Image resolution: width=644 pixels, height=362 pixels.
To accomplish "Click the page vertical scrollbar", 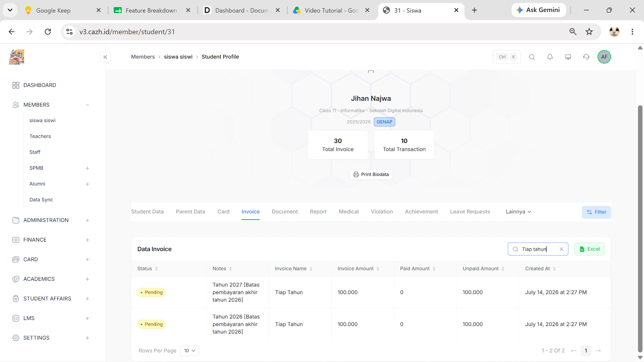I will [x=640, y=229].
